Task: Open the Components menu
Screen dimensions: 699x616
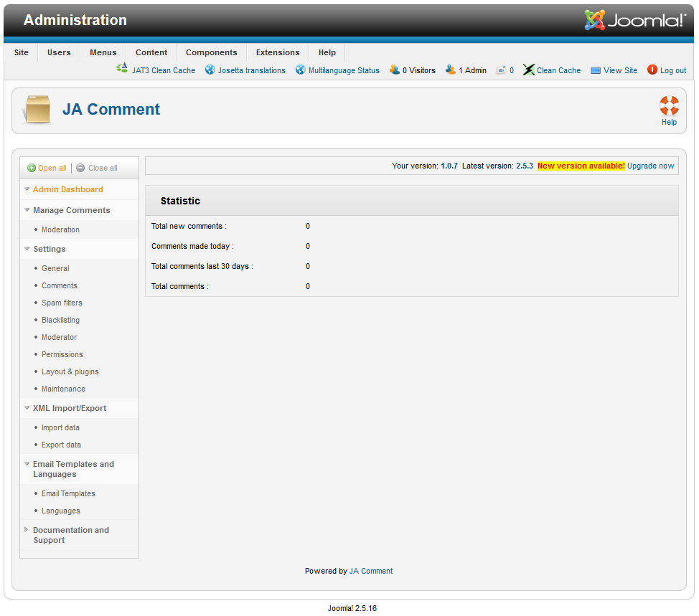Action: 211,52
